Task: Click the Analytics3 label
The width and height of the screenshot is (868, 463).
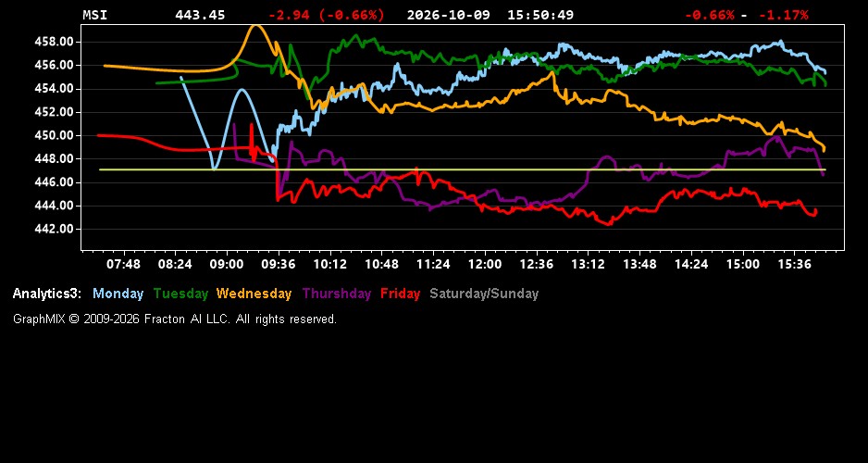Action: pyautogui.click(x=47, y=294)
